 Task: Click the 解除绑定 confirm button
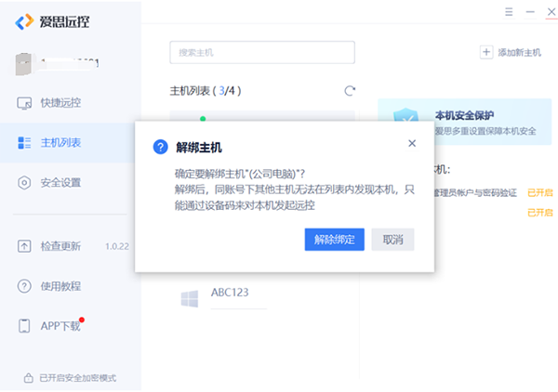pos(334,240)
